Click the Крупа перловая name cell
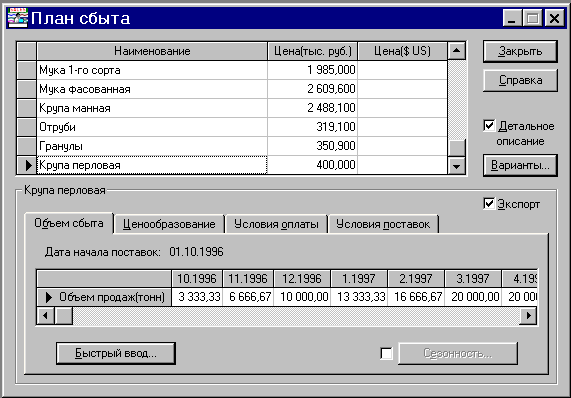 coord(152,165)
